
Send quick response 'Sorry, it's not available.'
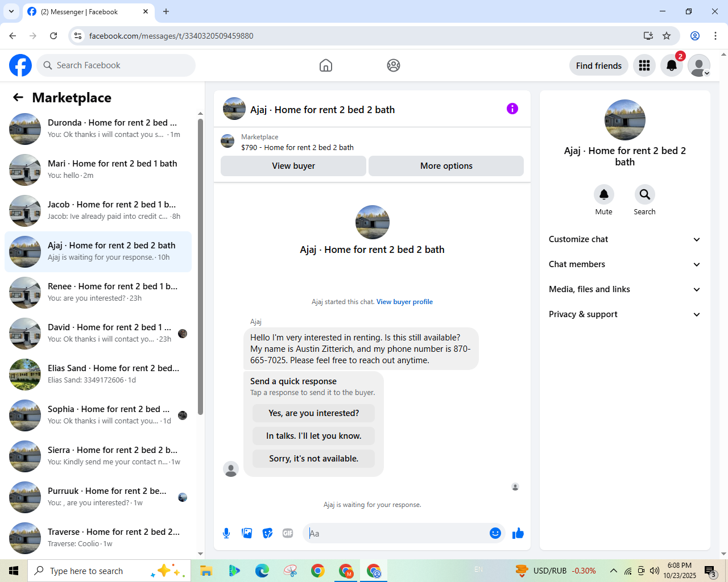[314, 459]
